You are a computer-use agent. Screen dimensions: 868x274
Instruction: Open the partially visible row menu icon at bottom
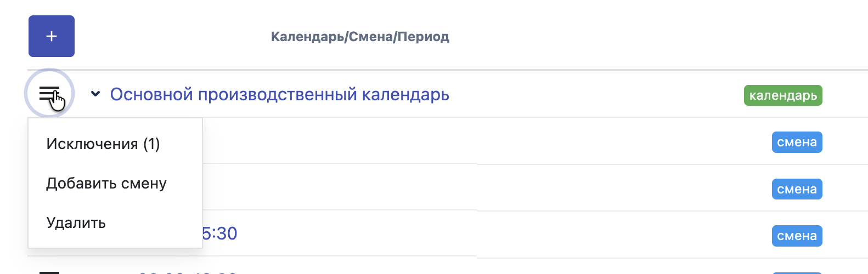49,272
